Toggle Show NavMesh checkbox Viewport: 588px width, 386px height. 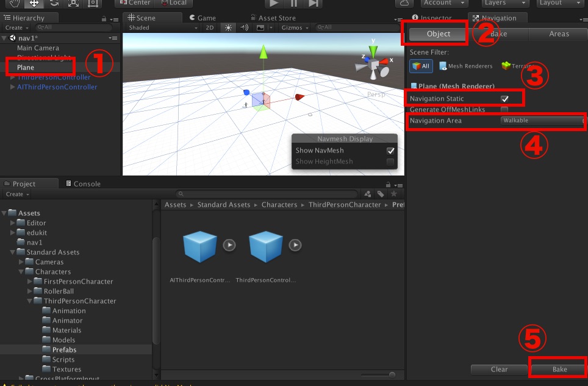point(390,151)
